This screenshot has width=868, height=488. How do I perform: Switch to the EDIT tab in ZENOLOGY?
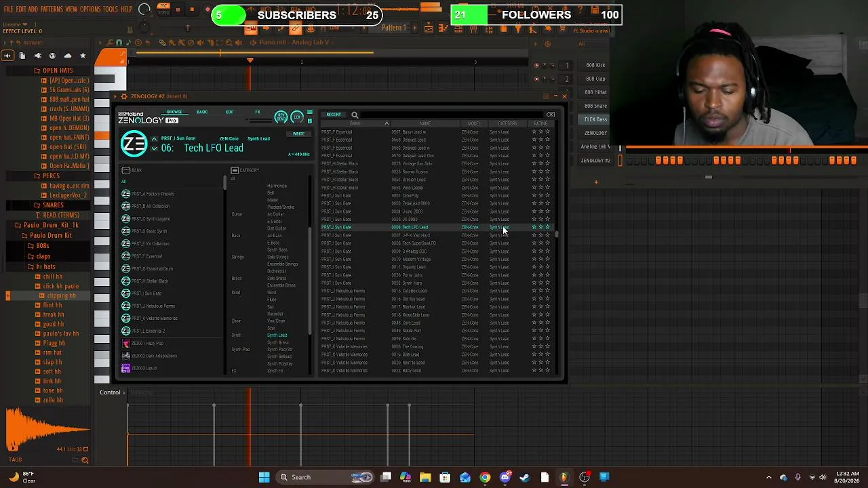point(230,113)
